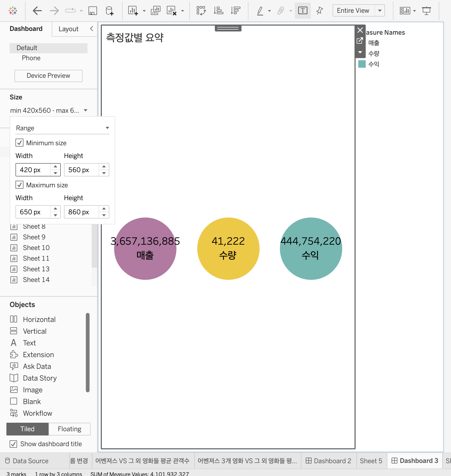Select the Dashboard 3 tab

pos(415,461)
